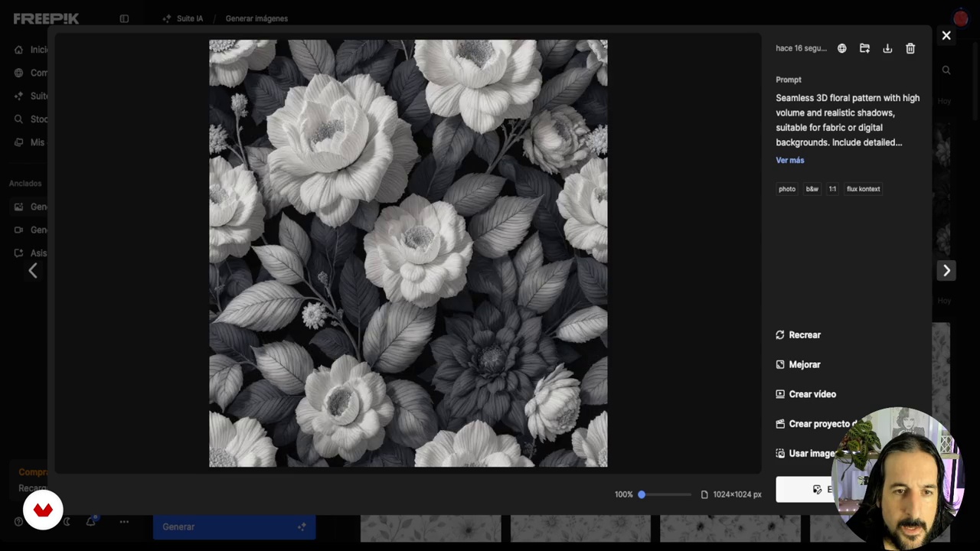
Task: Open the three-dots more menu
Action: 124,522
